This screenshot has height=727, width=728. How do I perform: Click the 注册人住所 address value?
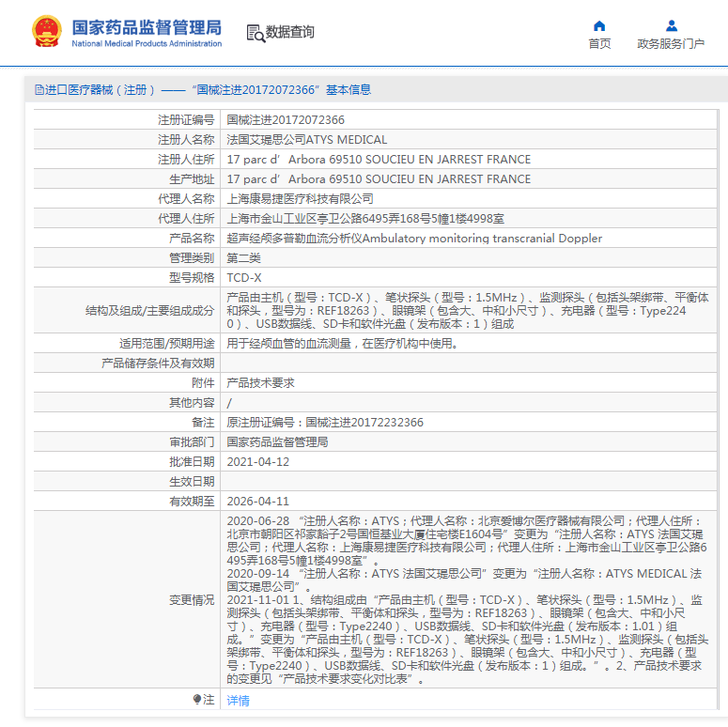coord(379,160)
